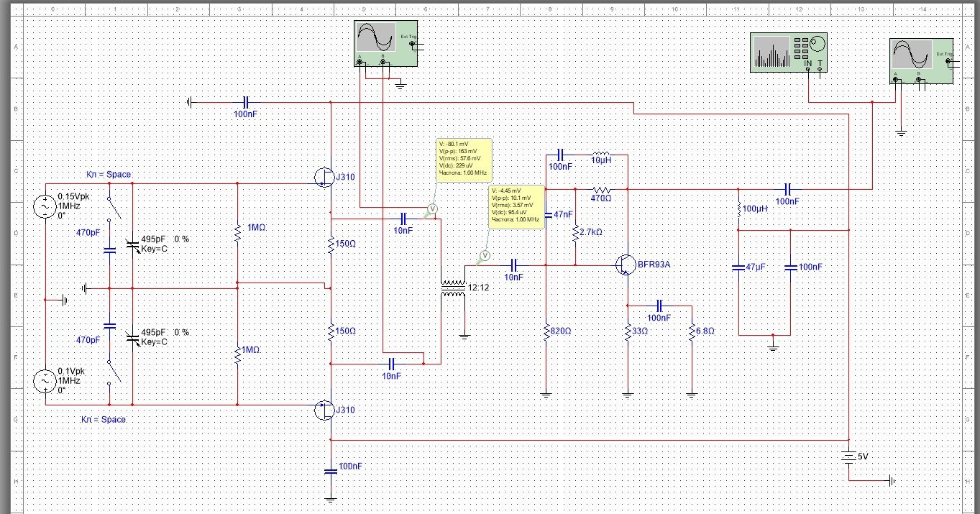Select the probe readout showing 10.1 mV p-p
This screenshot has width=980, height=514.
(515, 206)
